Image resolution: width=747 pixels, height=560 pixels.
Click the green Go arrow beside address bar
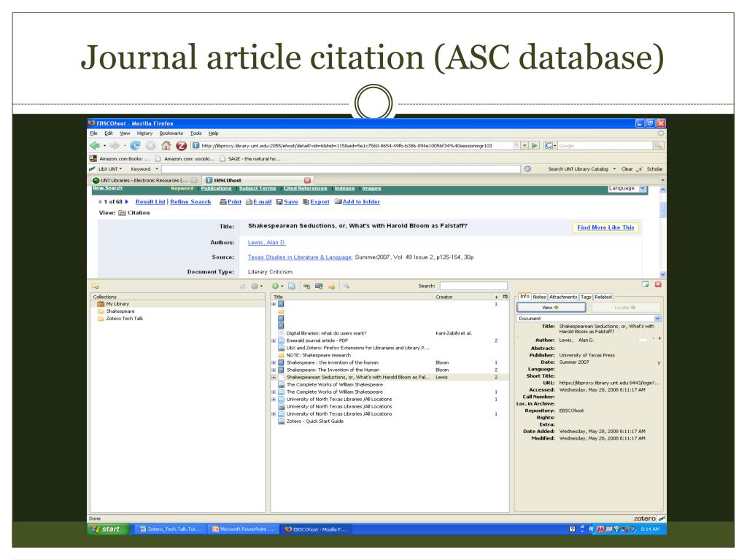coord(535,145)
